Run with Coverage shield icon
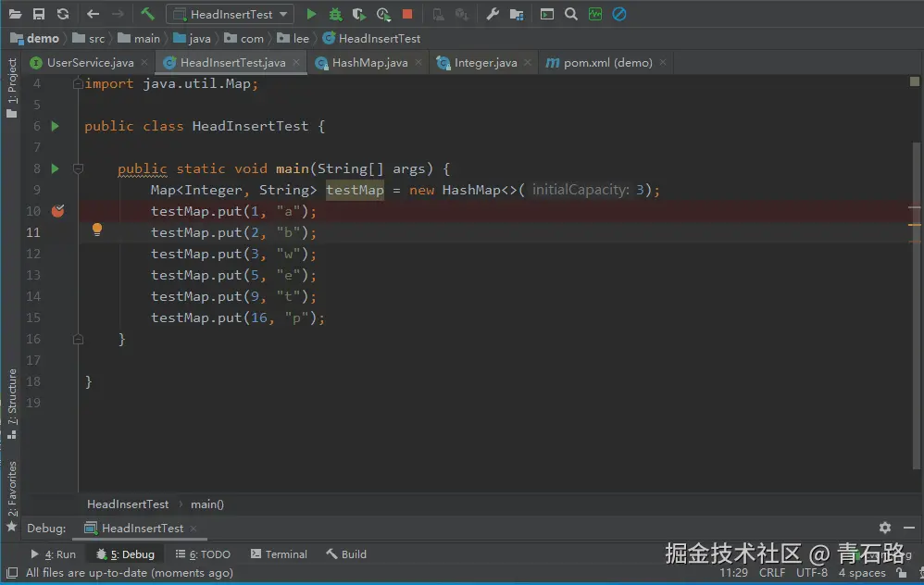The image size is (924, 585). pos(358,14)
